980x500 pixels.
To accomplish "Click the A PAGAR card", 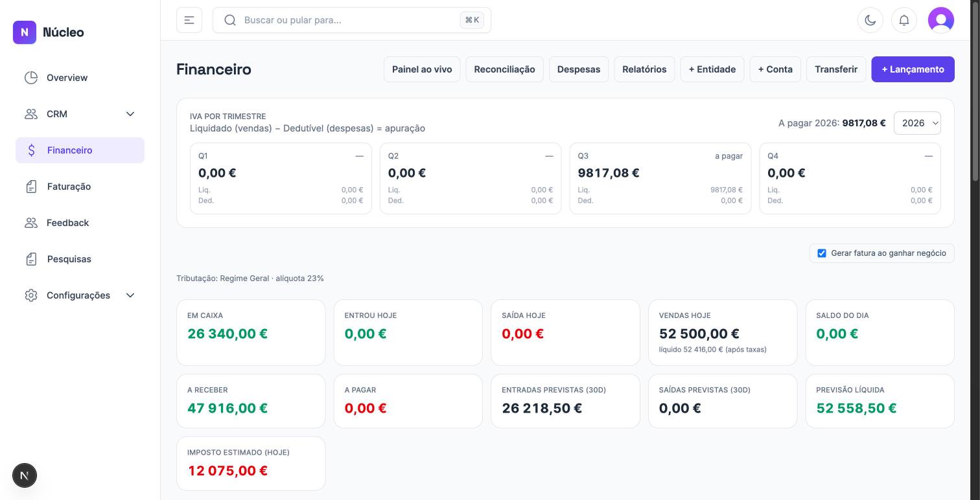I will point(408,401).
